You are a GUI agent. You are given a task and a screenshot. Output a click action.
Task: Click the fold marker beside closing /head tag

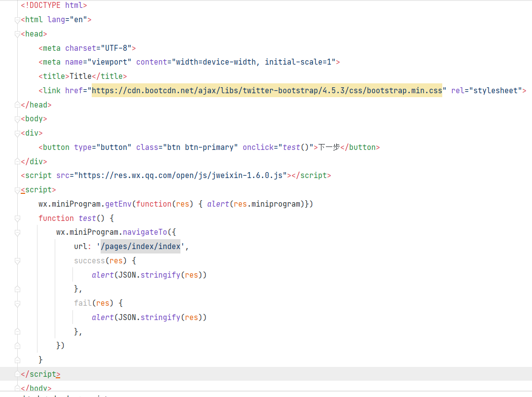click(17, 105)
